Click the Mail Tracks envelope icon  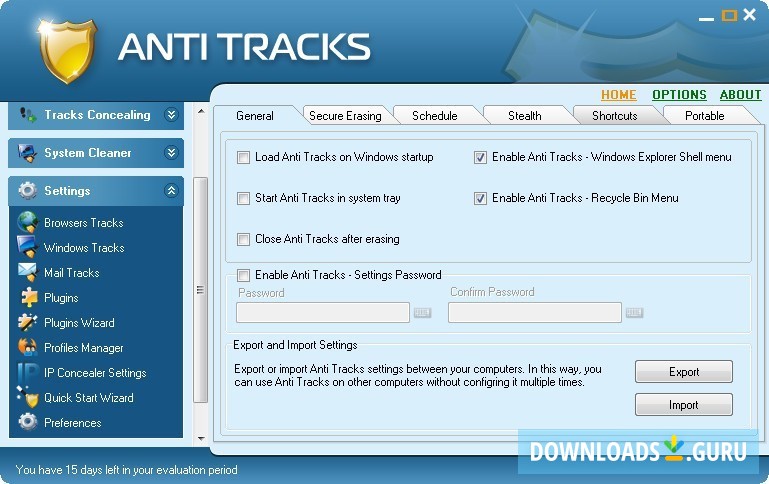click(27, 272)
